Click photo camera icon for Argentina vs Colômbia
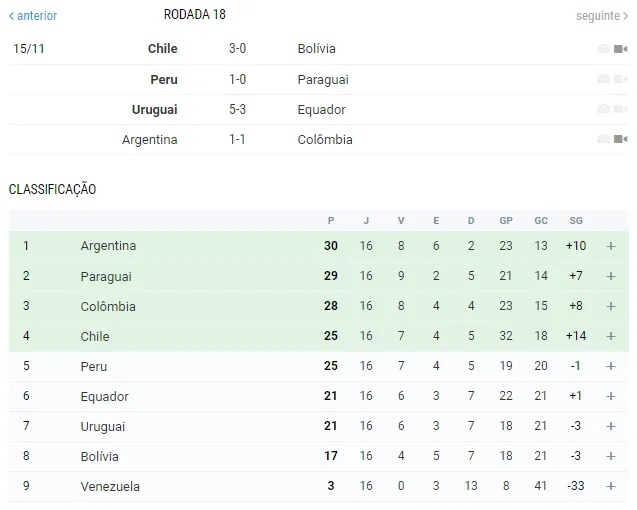 pos(604,139)
